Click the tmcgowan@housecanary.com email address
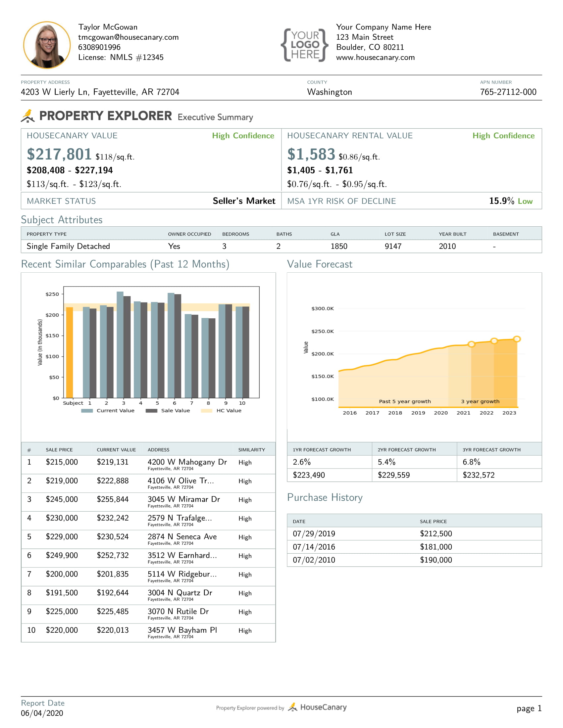This screenshot has height=728, width=563. tap(128, 37)
